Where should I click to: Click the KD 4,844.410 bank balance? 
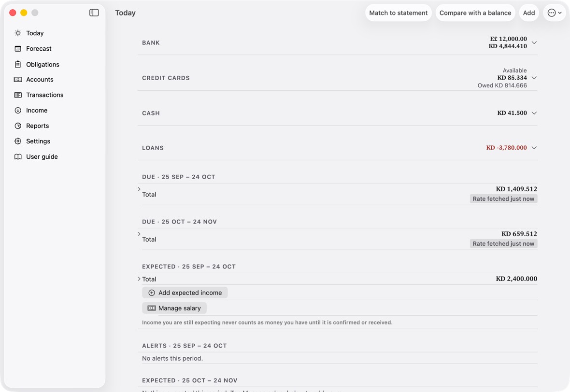pyautogui.click(x=508, y=46)
